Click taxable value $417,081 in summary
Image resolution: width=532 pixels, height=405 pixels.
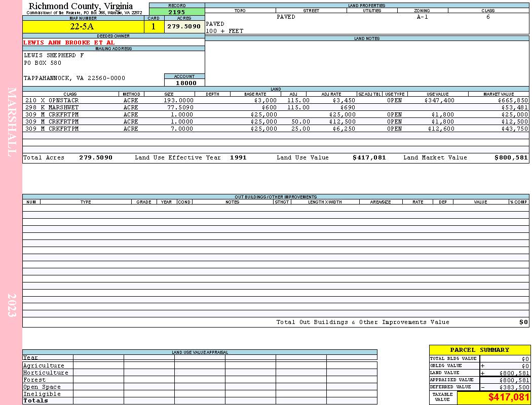pos(509,397)
